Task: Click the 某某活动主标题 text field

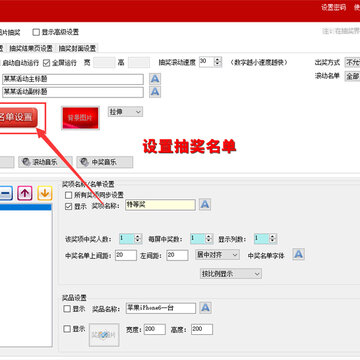Action: click(x=73, y=79)
